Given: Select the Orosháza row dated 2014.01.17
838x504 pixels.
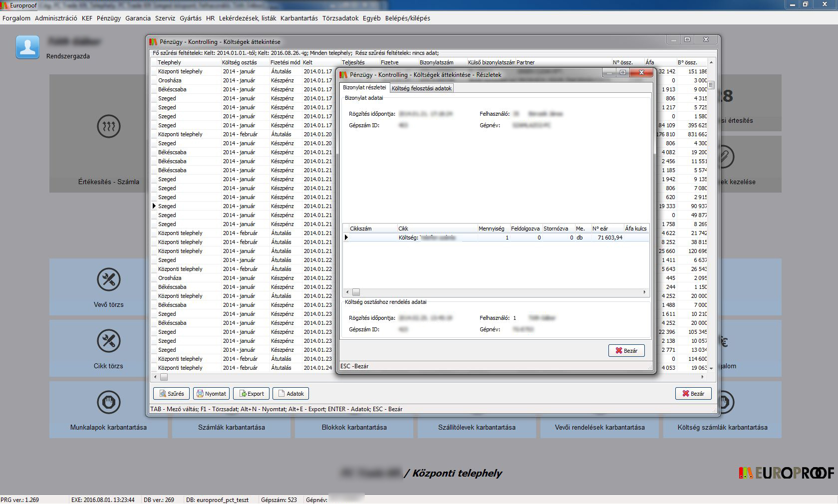Looking at the screenshot, I should [170, 80].
